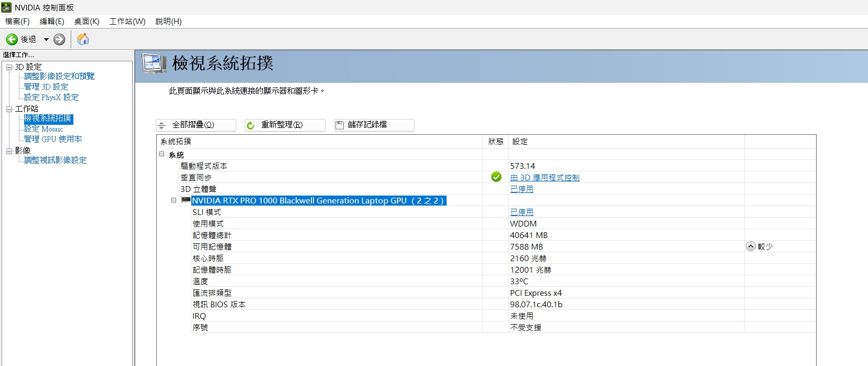Click the 狀態 column header
This screenshot has height=366, width=868.
click(x=495, y=142)
